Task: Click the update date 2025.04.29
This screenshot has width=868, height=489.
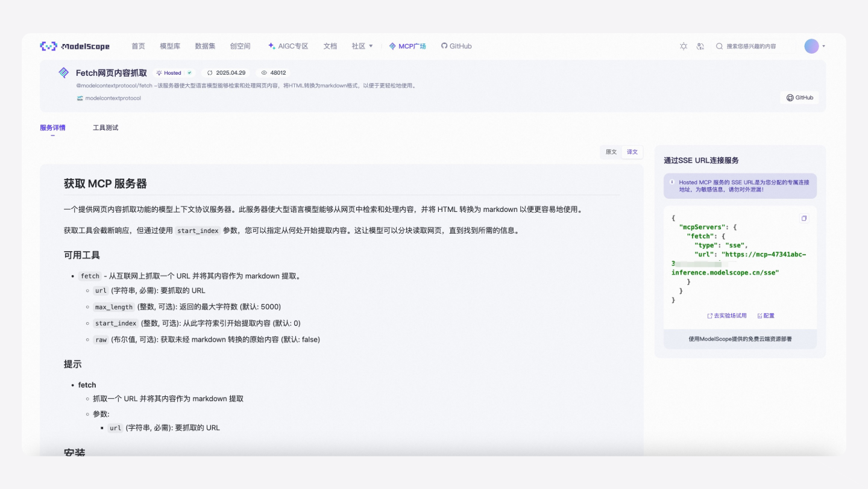Action: pos(226,73)
